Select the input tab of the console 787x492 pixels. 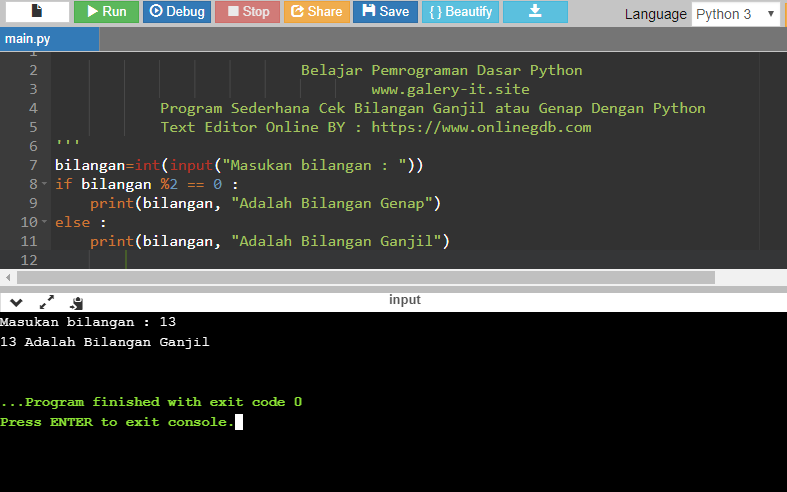(x=405, y=300)
